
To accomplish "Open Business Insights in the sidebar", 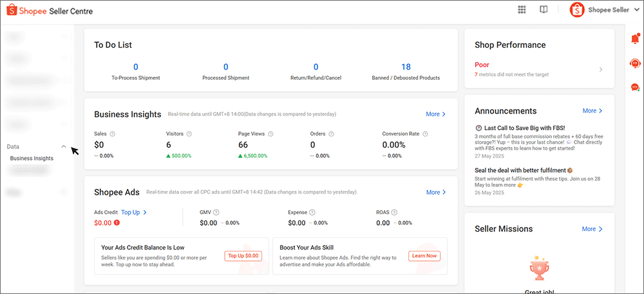I will (x=32, y=159).
